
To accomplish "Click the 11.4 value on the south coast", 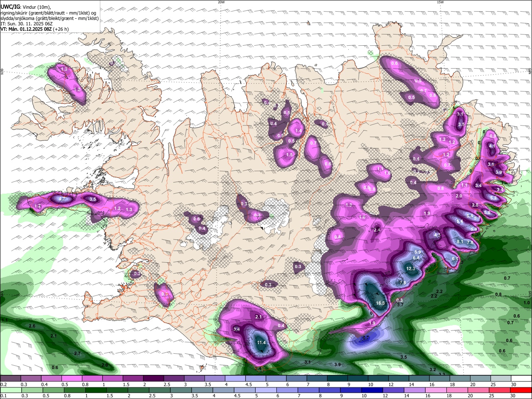I will [x=261, y=342].
